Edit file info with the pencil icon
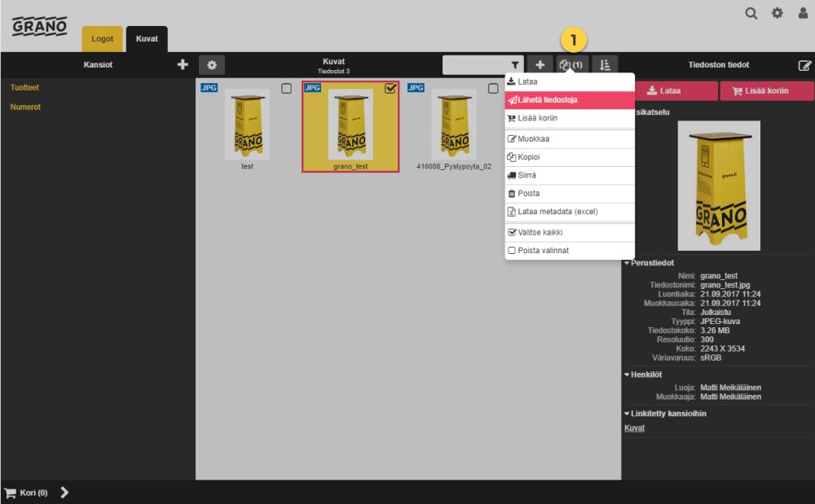815x504 pixels. coord(804,65)
